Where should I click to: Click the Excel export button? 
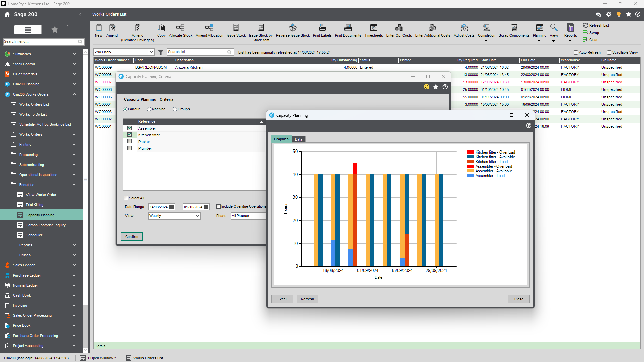[282, 299]
